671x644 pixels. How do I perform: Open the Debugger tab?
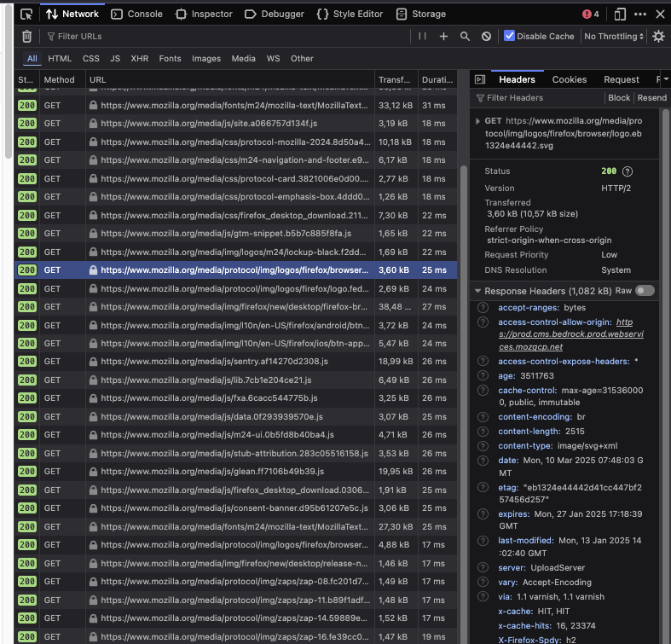pyautogui.click(x=275, y=15)
